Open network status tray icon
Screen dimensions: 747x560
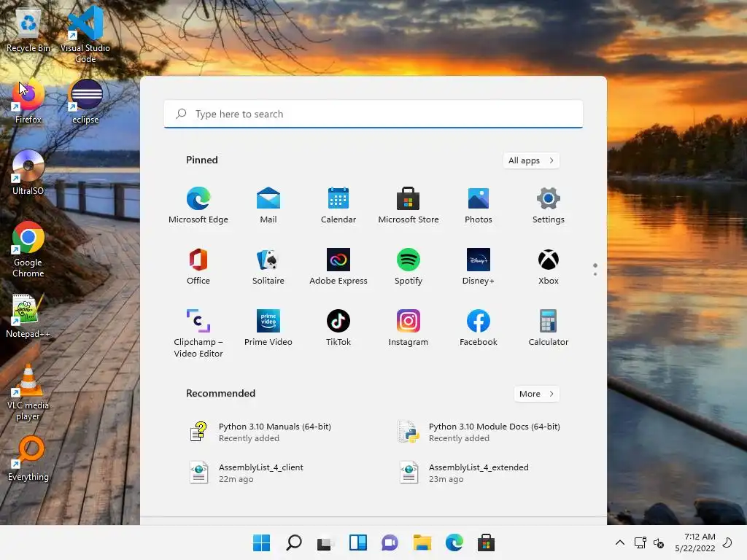click(x=640, y=542)
